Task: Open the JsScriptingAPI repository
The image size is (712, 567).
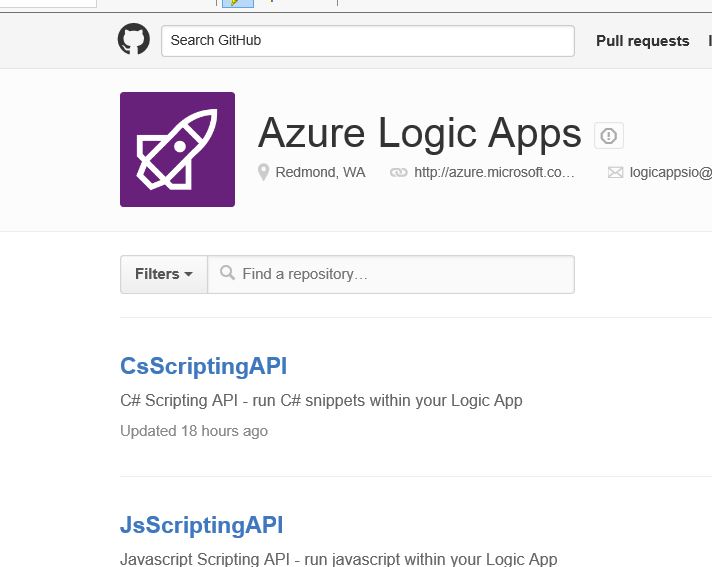Action: [201, 525]
